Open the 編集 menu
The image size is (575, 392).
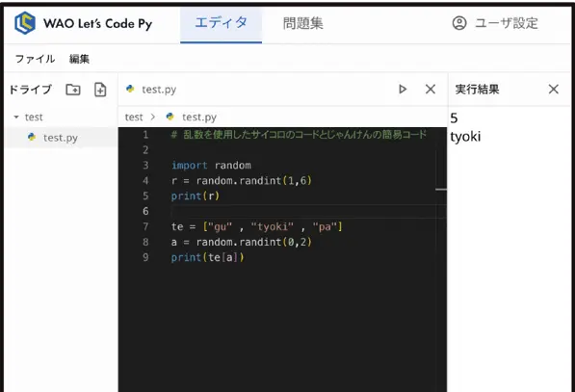79,59
